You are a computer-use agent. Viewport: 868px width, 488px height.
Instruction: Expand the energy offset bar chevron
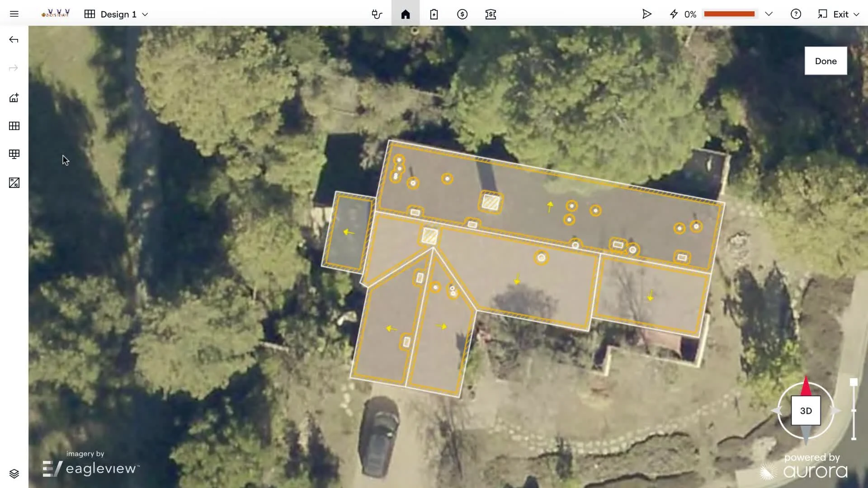769,14
